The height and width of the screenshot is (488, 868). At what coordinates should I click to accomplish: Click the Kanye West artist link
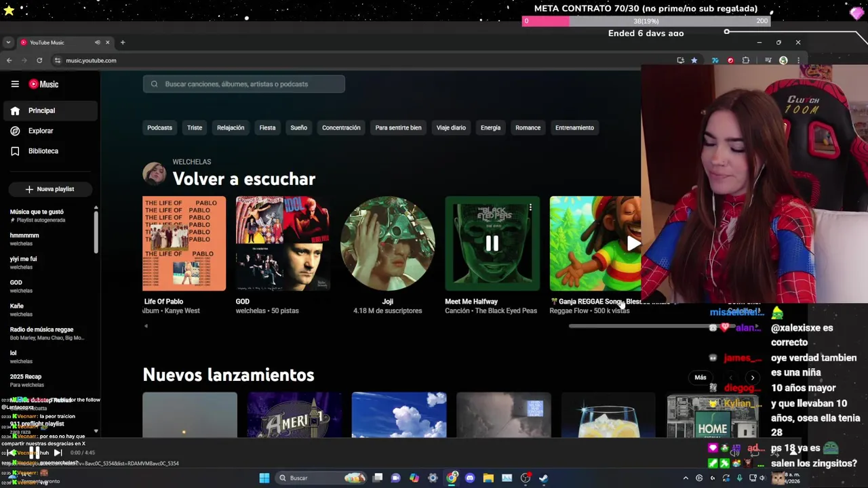pyautogui.click(x=183, y=310)
